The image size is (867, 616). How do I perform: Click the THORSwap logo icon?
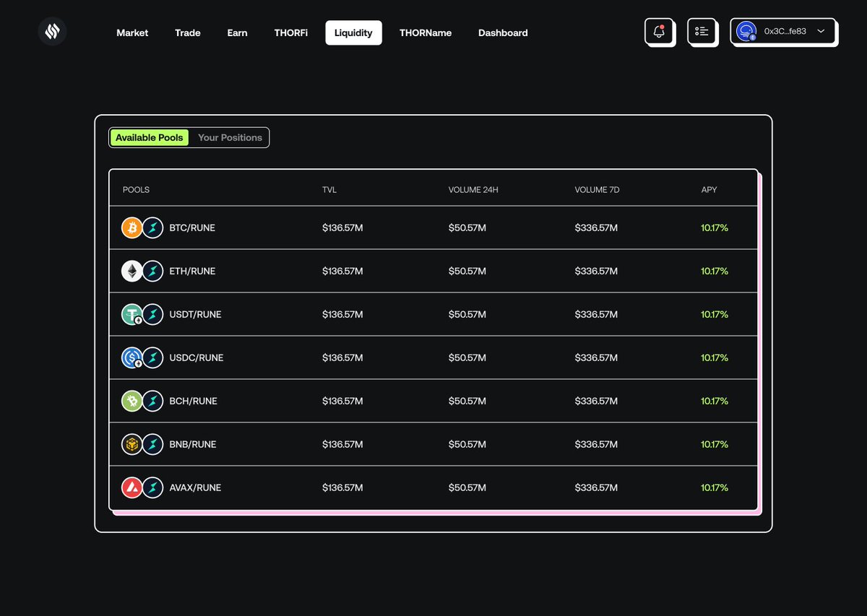(x=52, y=32)
